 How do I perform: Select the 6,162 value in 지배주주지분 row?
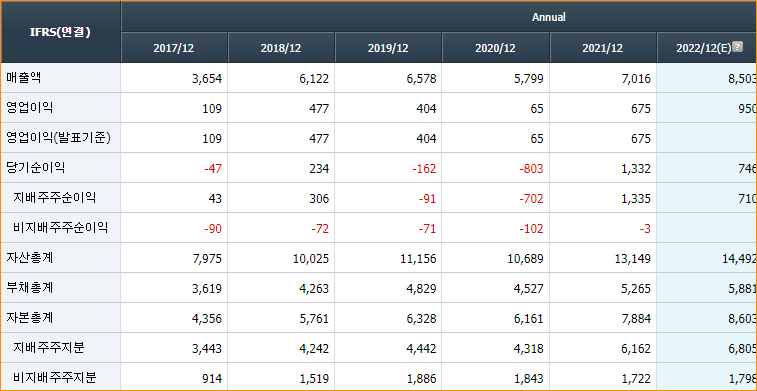coord(635,348)
